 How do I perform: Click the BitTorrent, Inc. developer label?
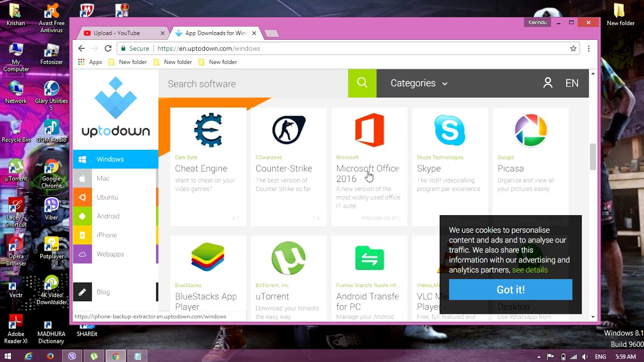pos(273,285)
